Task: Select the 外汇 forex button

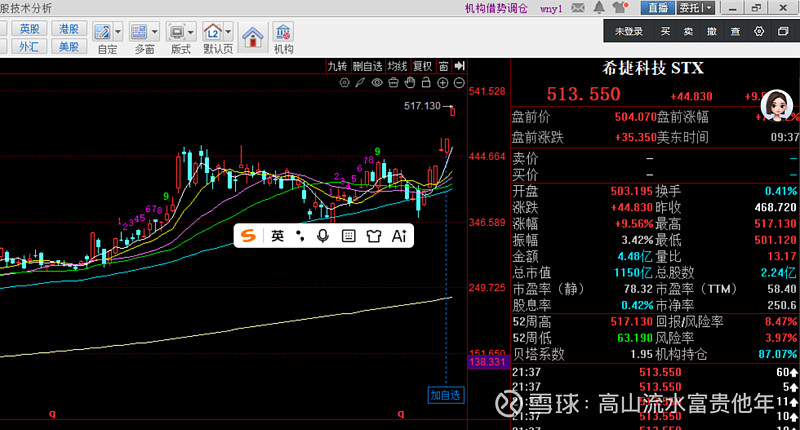Action: coord(29,46)
